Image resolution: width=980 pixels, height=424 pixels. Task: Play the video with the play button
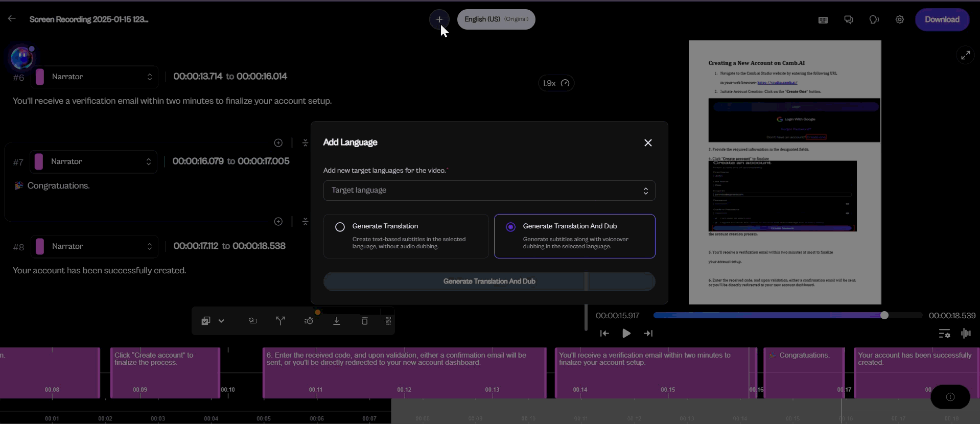pos(626,334)
